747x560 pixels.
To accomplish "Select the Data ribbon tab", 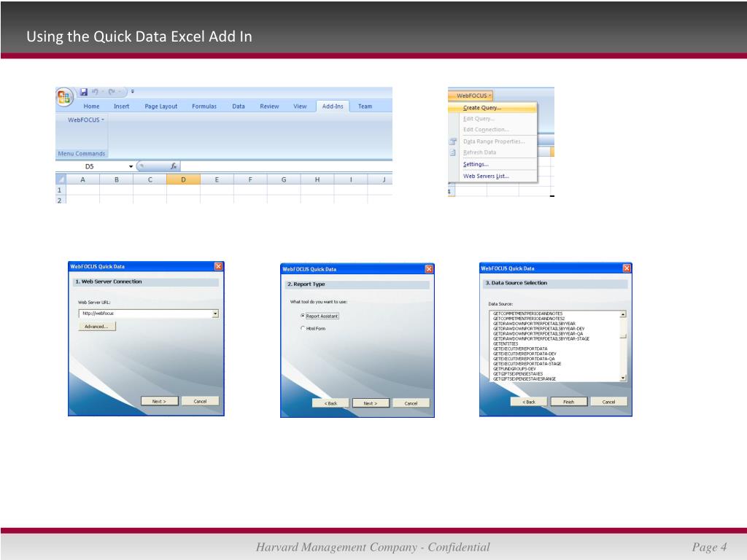I will pos(239,106).
